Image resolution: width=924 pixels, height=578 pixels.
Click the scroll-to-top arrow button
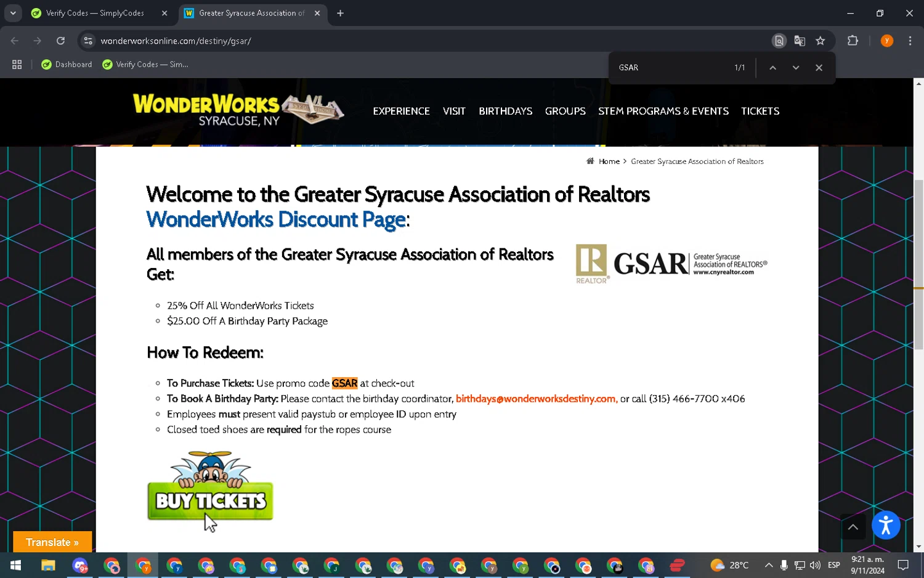(853, 527)
